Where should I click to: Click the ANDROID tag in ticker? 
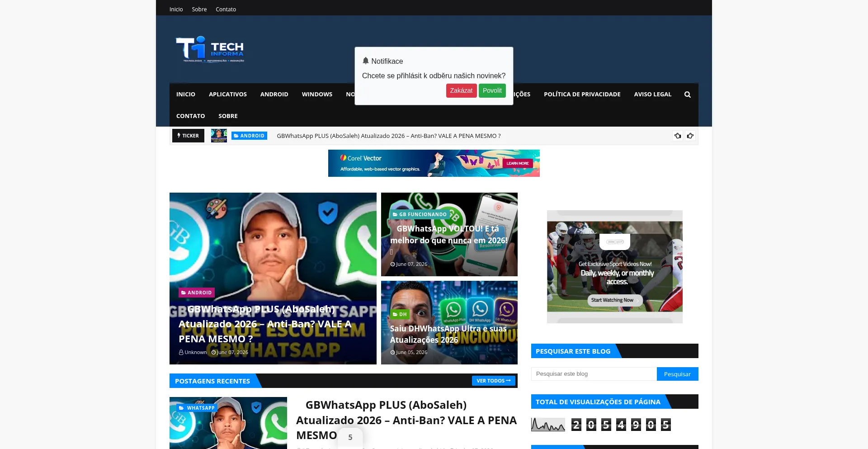249,136
